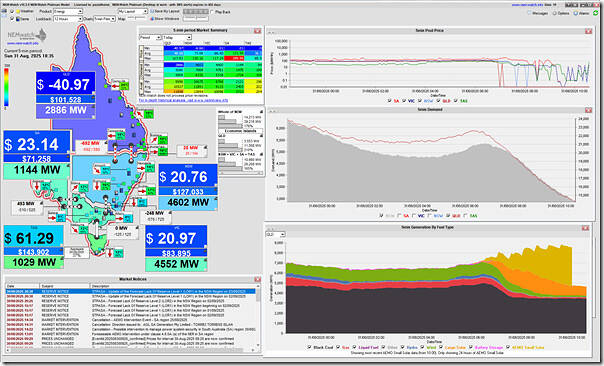Toggle Hydro in the generation legend

[x=403, y=348]
